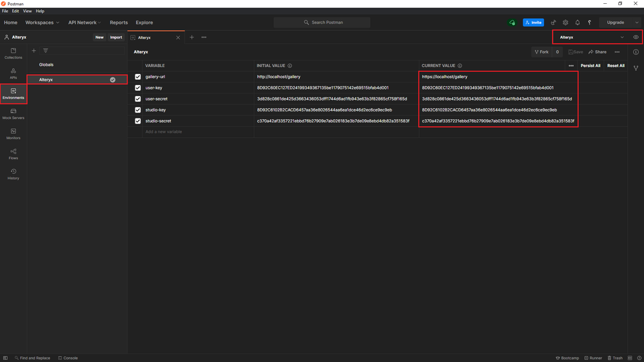
Task: Open the File menu
Action: click(5, 11)
